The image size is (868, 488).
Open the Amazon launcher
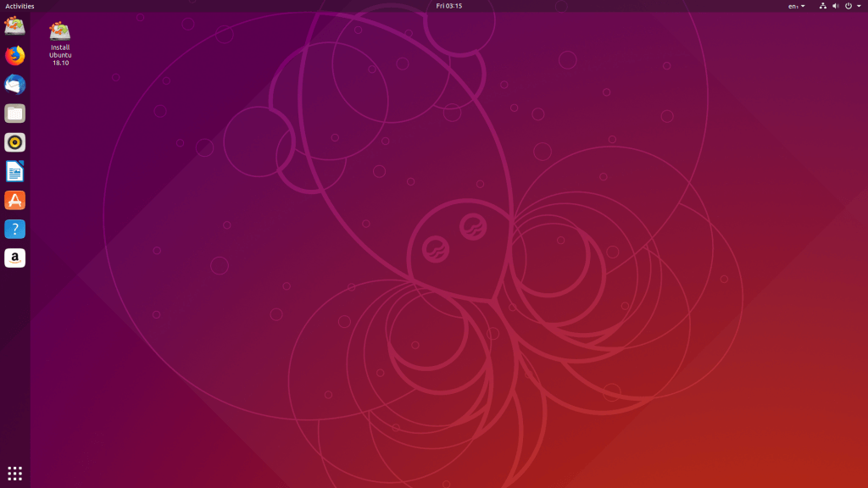click(x=15, y=258)
